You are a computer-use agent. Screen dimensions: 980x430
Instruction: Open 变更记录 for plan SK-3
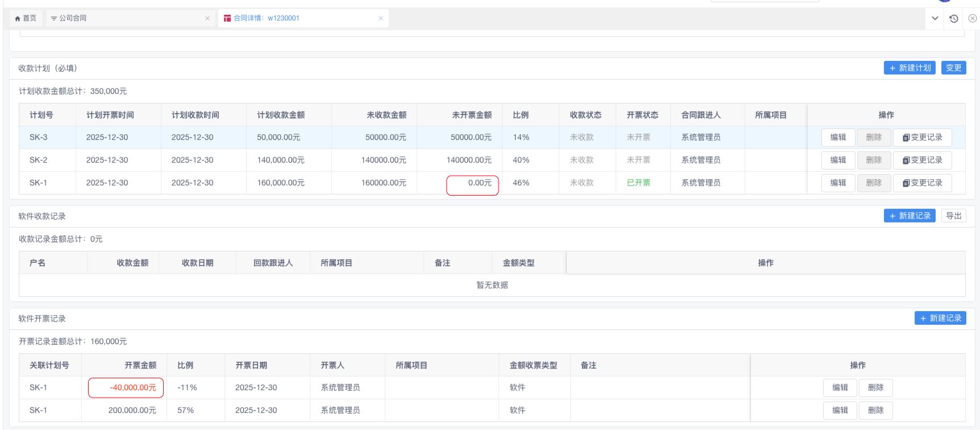pyautogui.click(x=922, y=137)
